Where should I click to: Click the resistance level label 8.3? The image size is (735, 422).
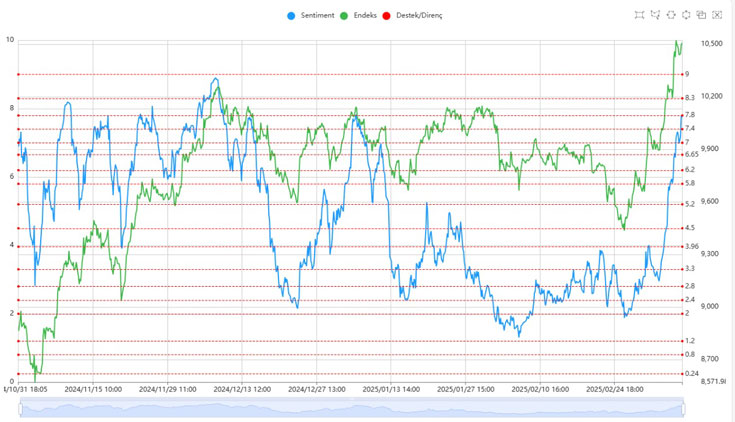click(x=690, y=98)
